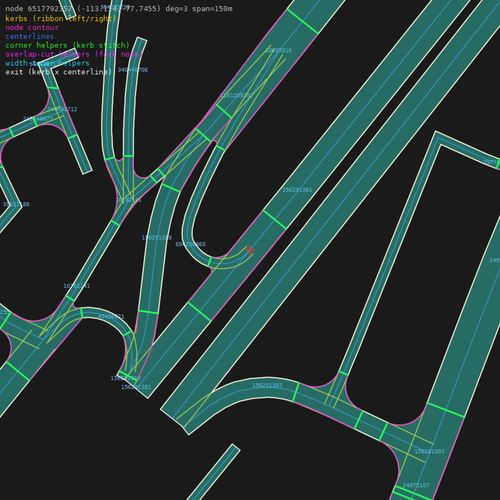Select the 'width-taper helpers' legend entry
This screenshot has width=500, height=500.
point(47,63)
